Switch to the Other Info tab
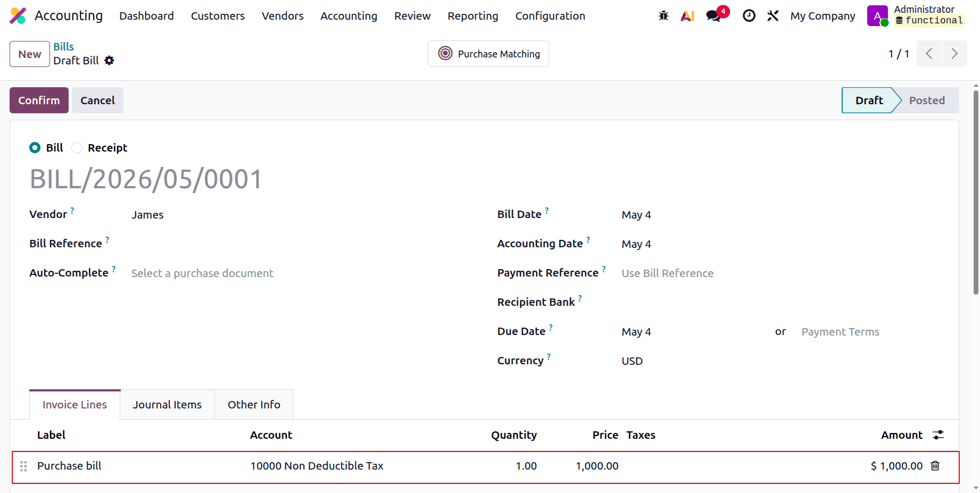Viewport: 980px width, 493px height. click(254, 405)
